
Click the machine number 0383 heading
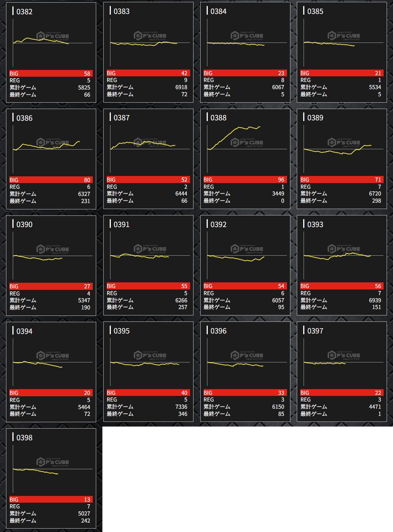click(x=121, y=11)
